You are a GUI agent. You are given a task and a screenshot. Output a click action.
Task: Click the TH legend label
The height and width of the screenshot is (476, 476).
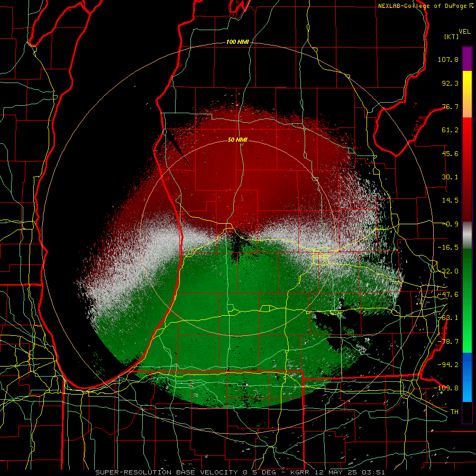tap(454, 412)
